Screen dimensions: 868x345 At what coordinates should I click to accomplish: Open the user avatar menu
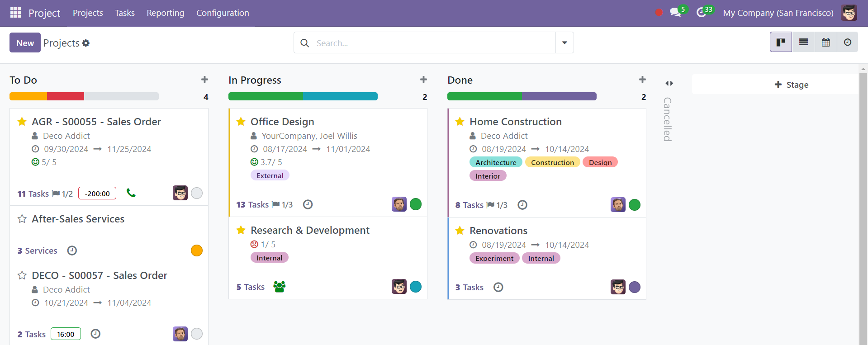[849, 13]
